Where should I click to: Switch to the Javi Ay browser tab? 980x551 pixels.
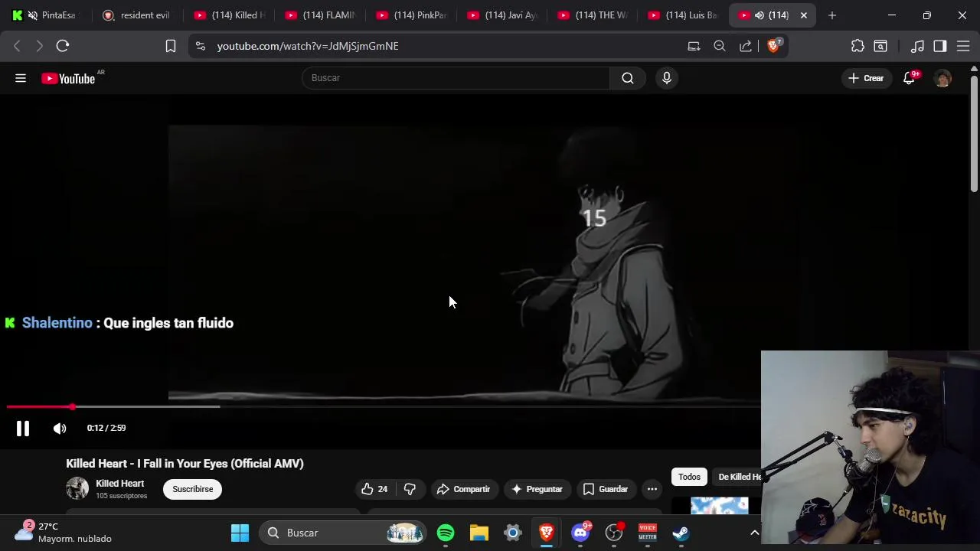(x=503, y=15)
